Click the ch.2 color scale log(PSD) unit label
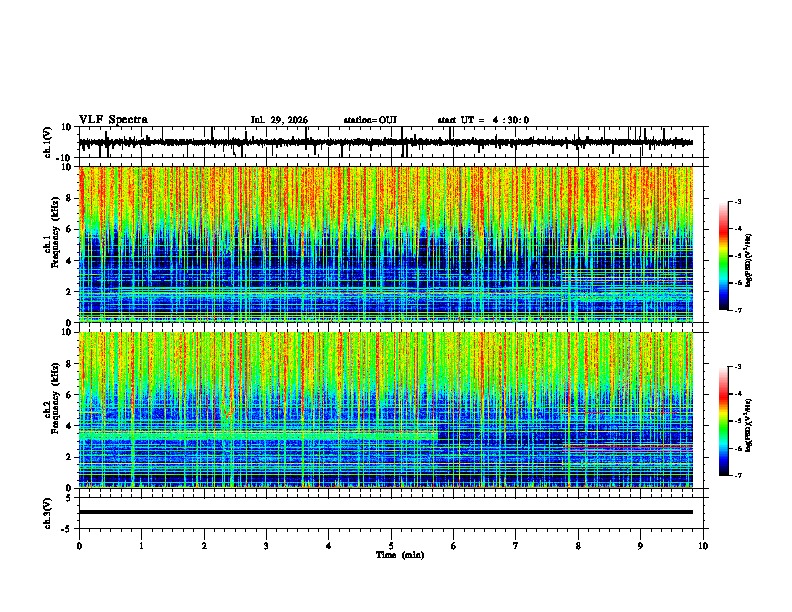Screen dimensions: 792x612 pyautogui.click(x=748, y=426)
